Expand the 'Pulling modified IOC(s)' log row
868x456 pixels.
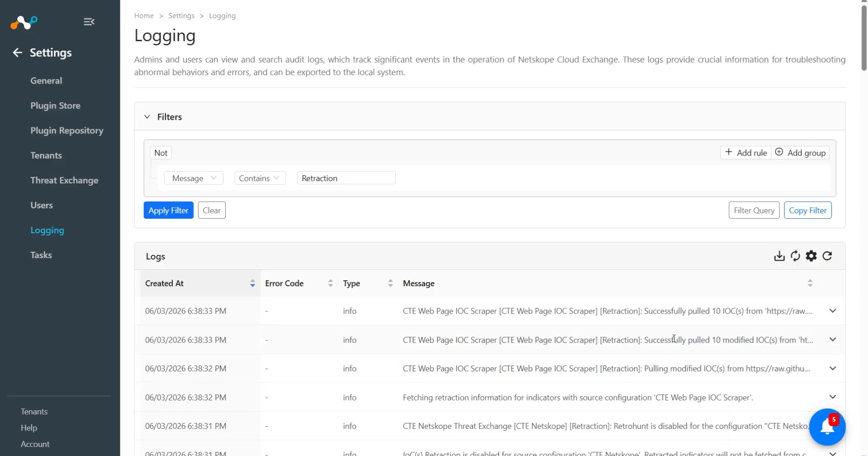point(833,368)
